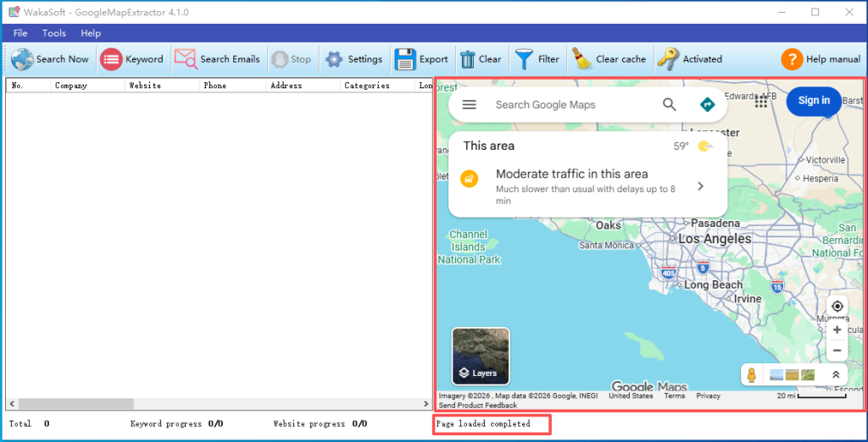Click the Website column header
This screenshot has width=868, height=442.
pos(162,86)
